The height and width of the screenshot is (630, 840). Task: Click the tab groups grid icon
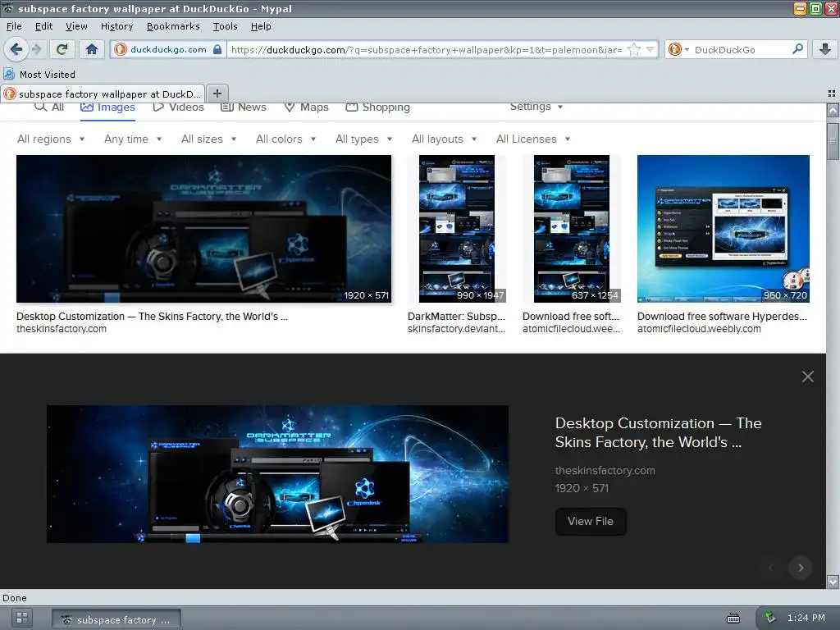pos(832,94)
